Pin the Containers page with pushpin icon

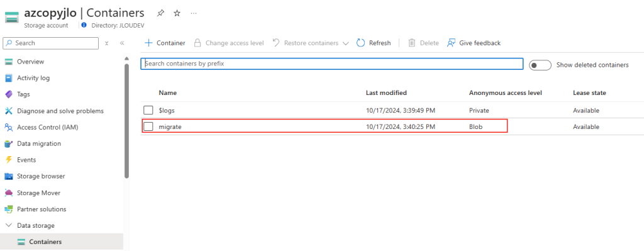point(160,13)
